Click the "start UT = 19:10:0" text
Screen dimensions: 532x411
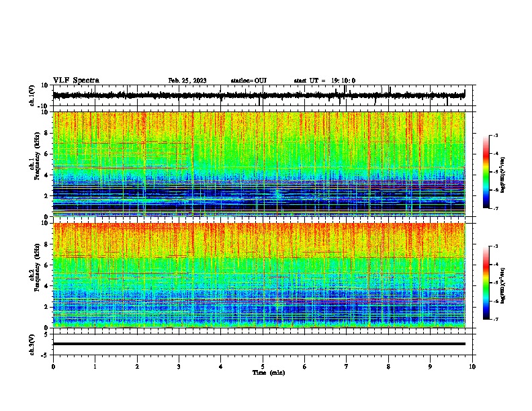click(x=324, y=81)
